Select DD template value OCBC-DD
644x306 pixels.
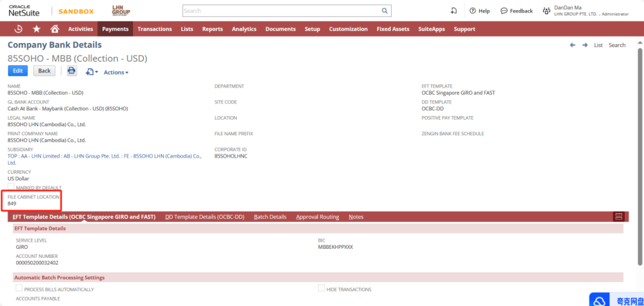click(x=431, y=109)
